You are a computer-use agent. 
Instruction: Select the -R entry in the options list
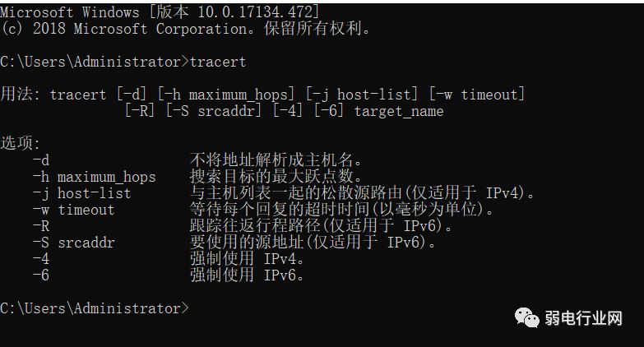click(41, 226)
